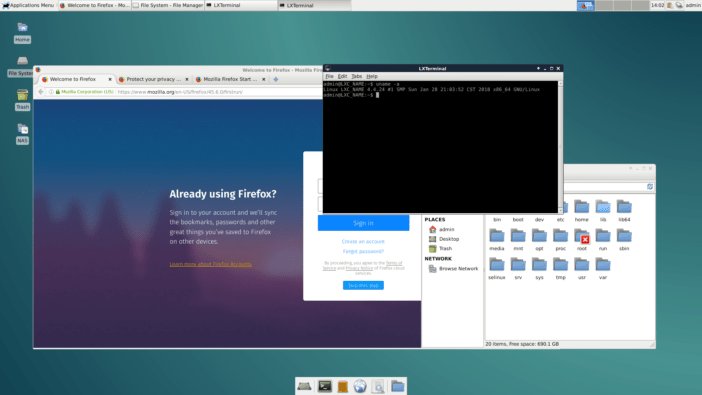Click the active workspace in workspace switcher
This screenshot has width=702, height=395.
click(x=585, y=5)
